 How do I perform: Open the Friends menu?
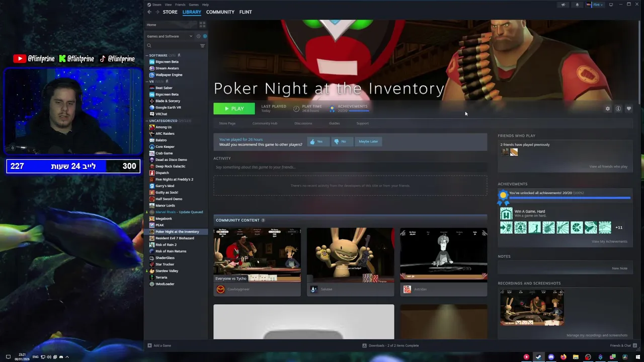point(180,5)
